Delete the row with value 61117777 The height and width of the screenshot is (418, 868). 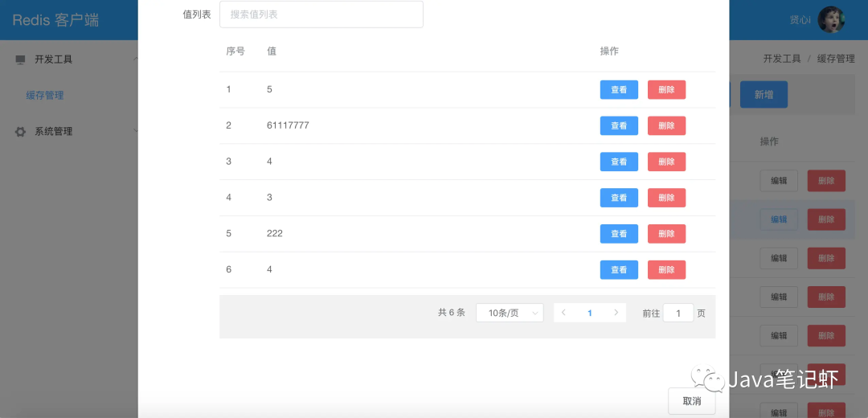666,125
